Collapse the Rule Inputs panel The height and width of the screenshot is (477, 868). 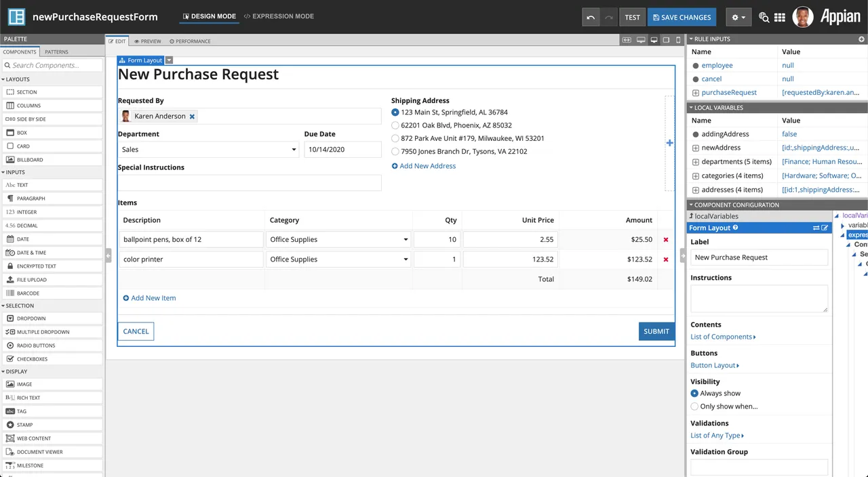[690, 39]
